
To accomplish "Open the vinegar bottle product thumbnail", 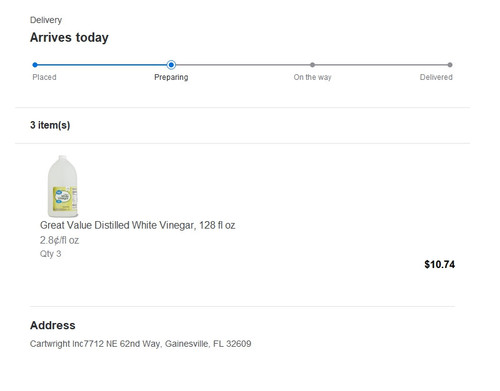I will click(63, 186).
